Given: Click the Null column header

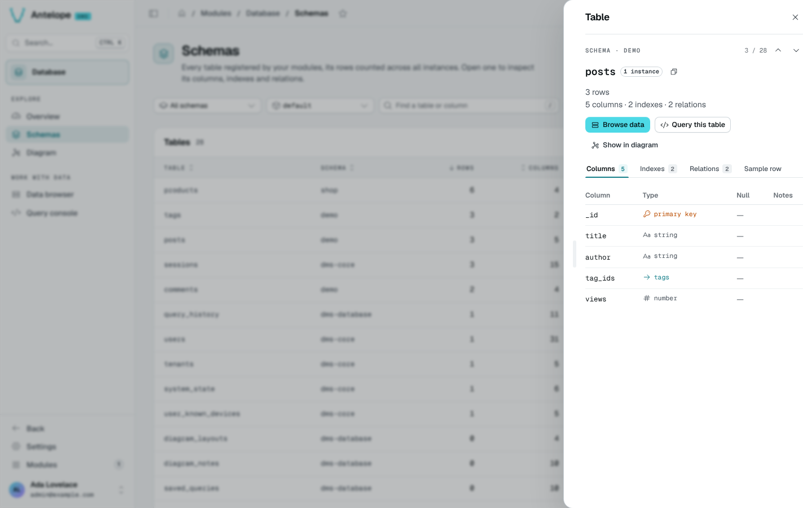Looking at the screenshot, I should pyautogui.click(x=743, y=195).
